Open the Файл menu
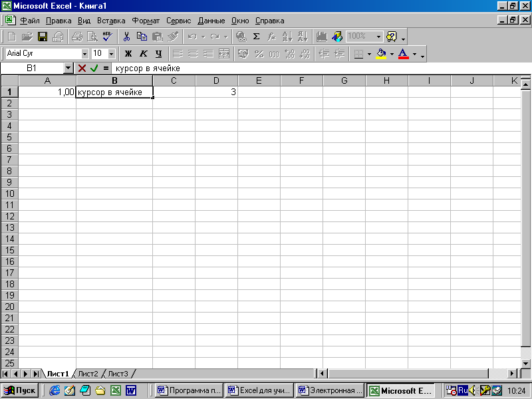The image size is (532, 399). coord(30,21)
